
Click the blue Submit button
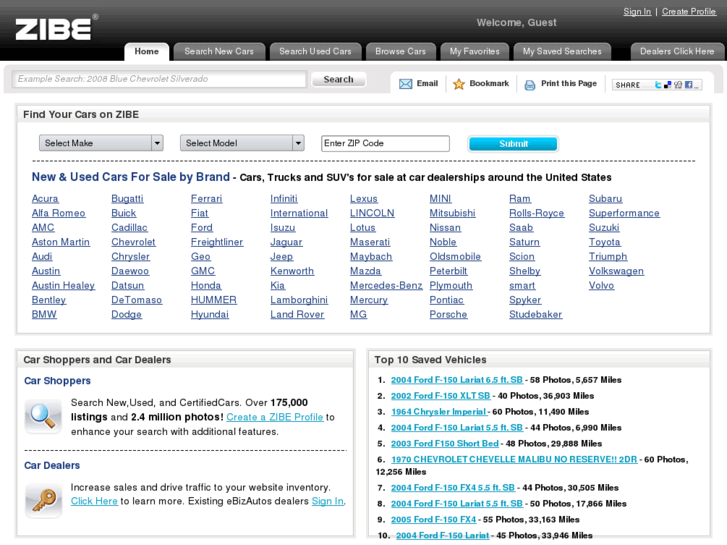(513, 144)
